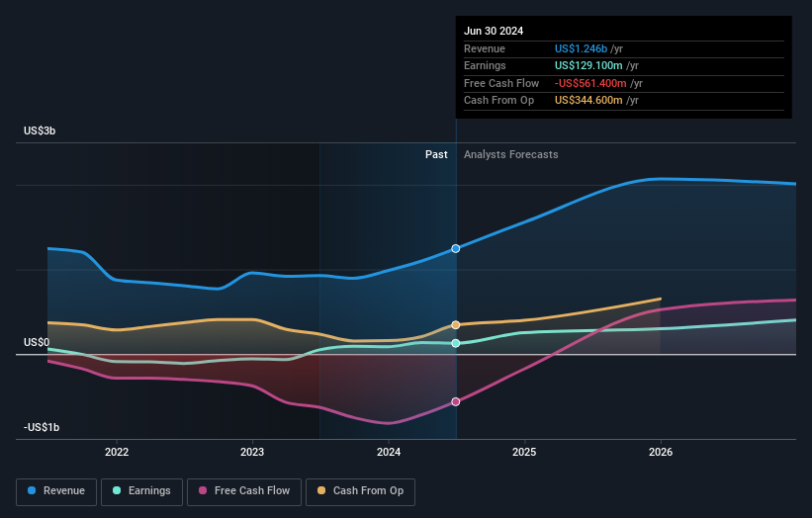Toggle the Earnings legend button

click(141, 491)
